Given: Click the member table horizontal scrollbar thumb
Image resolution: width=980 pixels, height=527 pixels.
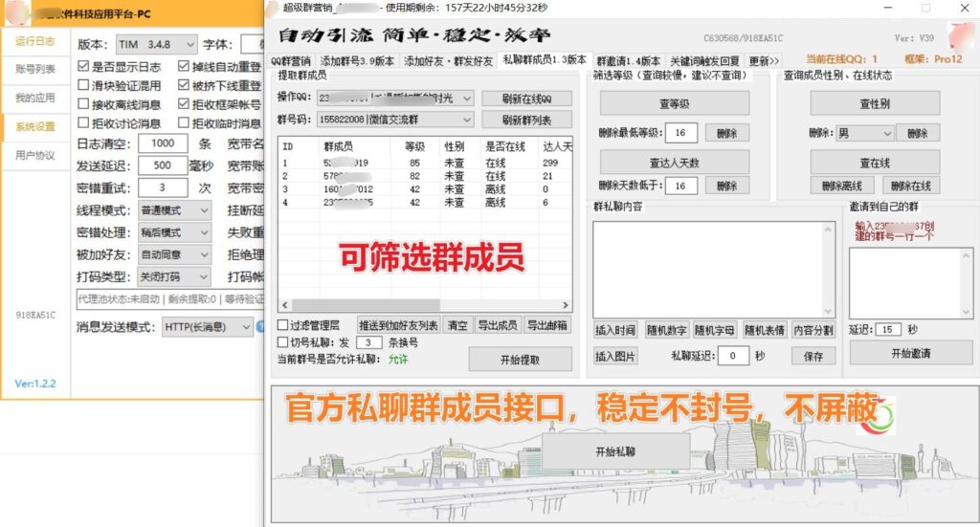Looking at the screenshot, I should click(366, 305).
